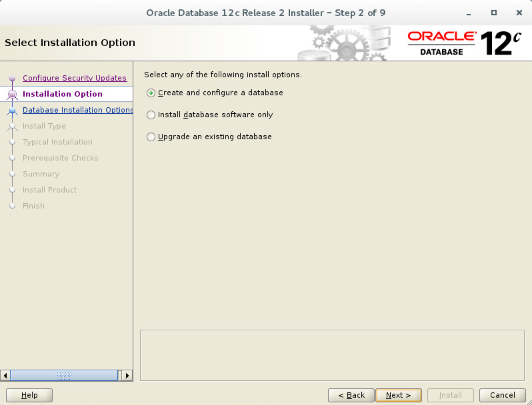Click the grayed-out Install button
The width and height of the screenshot is (532, 405).
[x=451, y=395]
